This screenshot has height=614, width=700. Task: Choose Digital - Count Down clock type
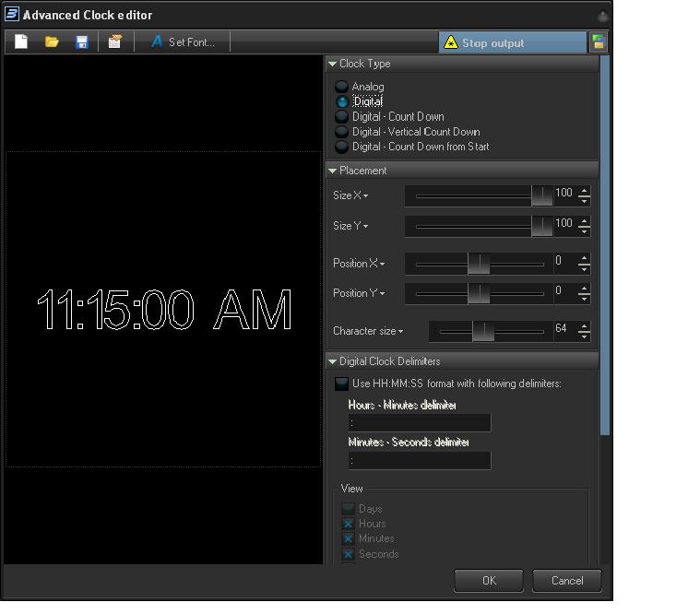click(342, 117)
